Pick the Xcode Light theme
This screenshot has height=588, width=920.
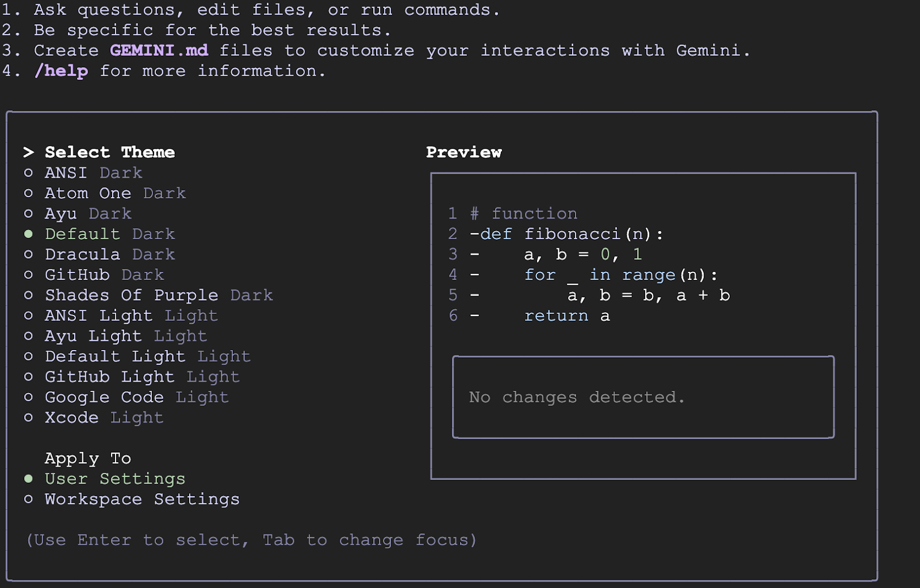[x=103, y=418]
